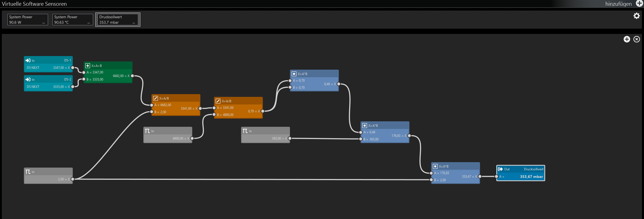Click the Out Drucksollwert output arrow icon
The width and height of the screenshot is (644, 219).
point(500,169)
